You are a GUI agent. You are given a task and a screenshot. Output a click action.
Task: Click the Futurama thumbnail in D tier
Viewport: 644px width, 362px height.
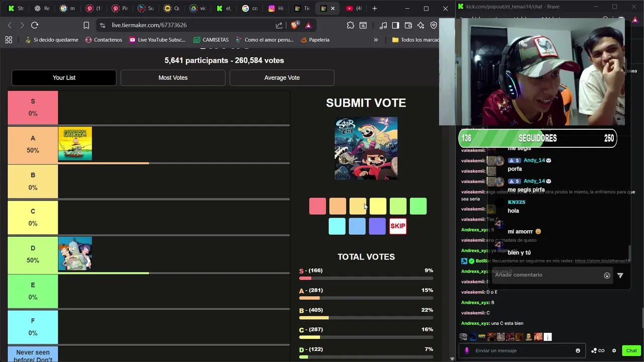(75, 254)
